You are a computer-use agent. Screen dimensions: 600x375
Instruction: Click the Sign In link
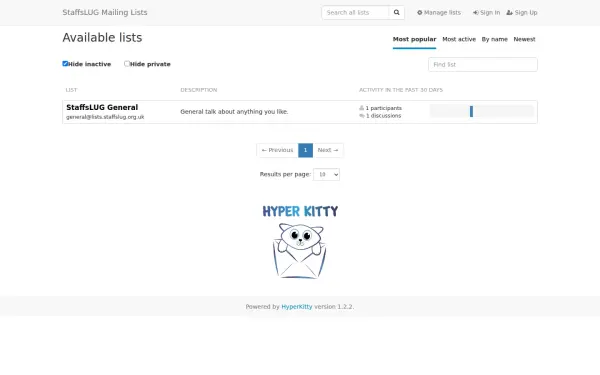tap(486, 13)
